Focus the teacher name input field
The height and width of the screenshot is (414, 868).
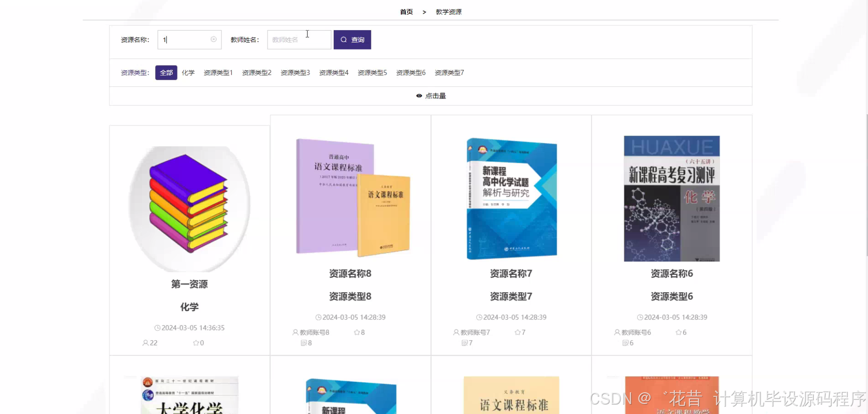point(299,40)
